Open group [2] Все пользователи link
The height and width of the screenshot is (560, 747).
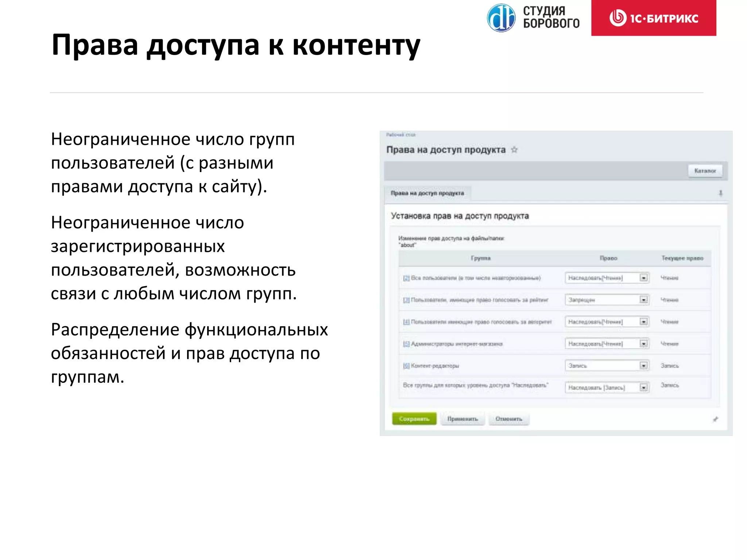(406, 278)
